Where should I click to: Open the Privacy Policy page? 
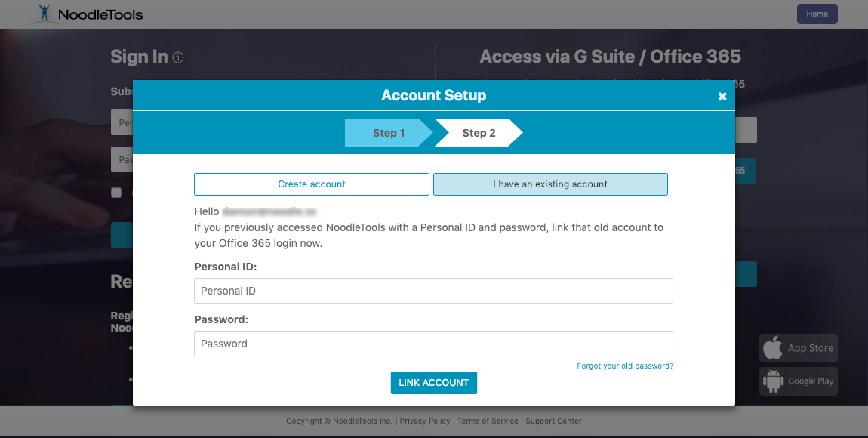(424, 421)
